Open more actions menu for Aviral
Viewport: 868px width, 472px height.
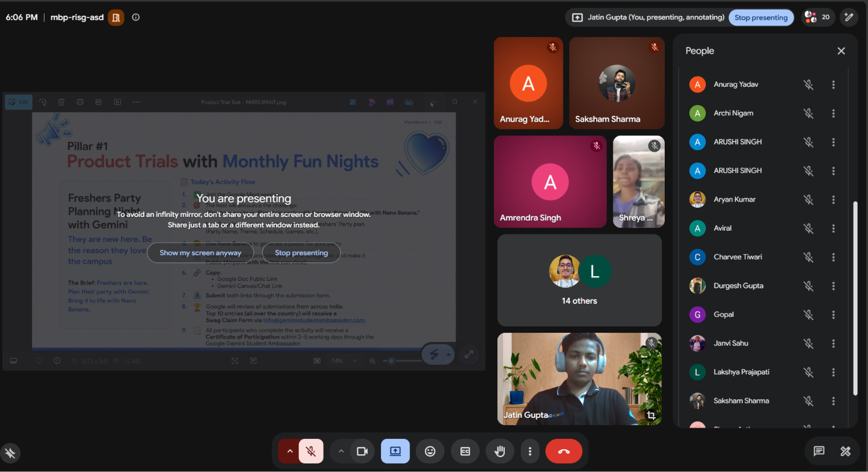[833, 228]
